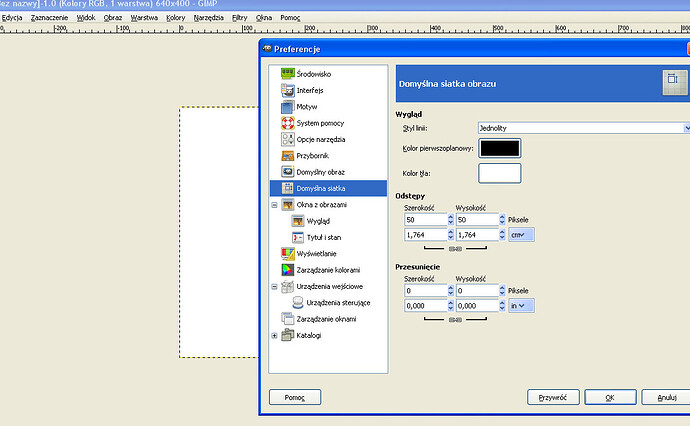Screen dimensions: 690x426
Task: Click the second 0,000 offset field
Action: 477,305
